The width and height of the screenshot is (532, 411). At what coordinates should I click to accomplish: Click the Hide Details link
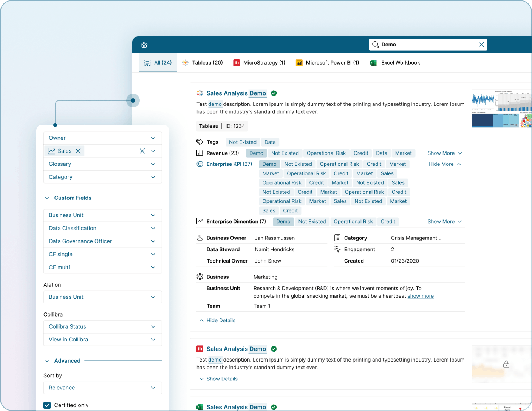click(x=221, y=320)
